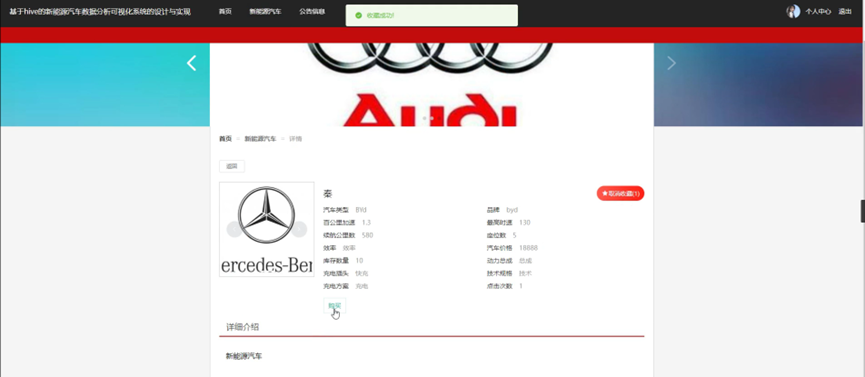Open 公告信息 in top navigation

[312, 12]
